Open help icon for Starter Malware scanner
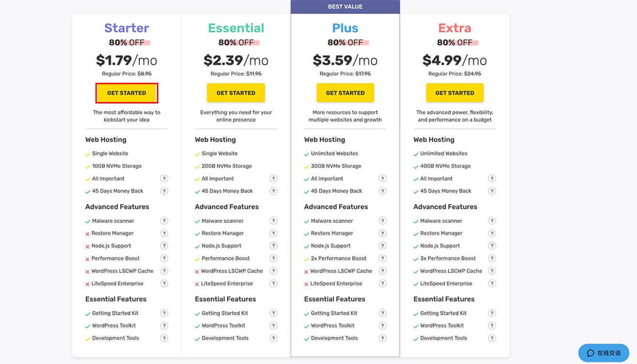Image resolution: width=637 pixels, height=364 pixels. tap(164, 221)
